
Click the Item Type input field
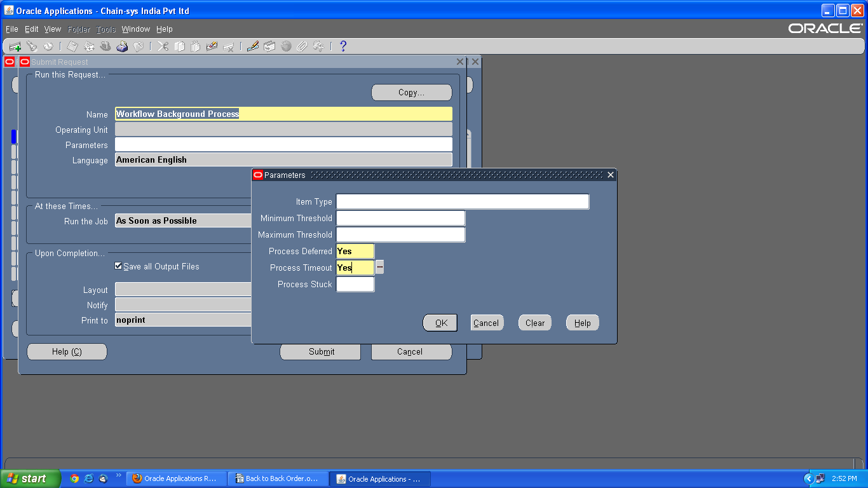tap(463, 201)
